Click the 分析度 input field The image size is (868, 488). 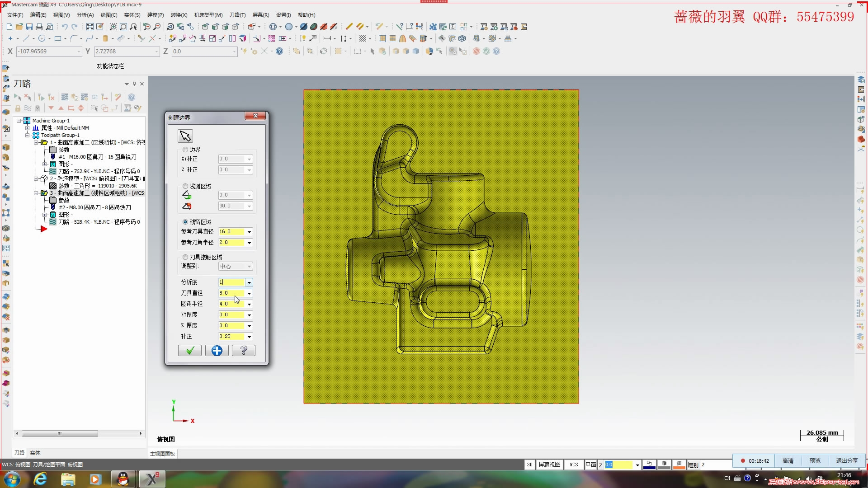(x=232, y=282)
